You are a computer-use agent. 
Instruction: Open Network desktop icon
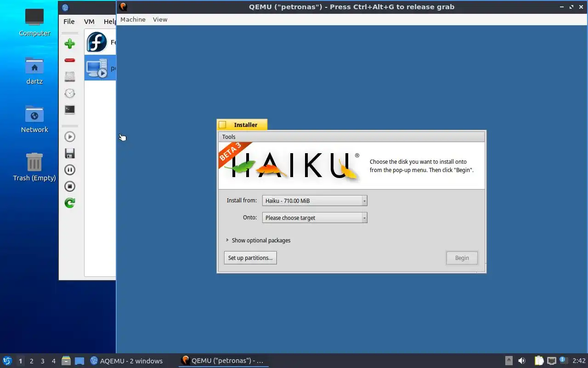tap(34, 119)
